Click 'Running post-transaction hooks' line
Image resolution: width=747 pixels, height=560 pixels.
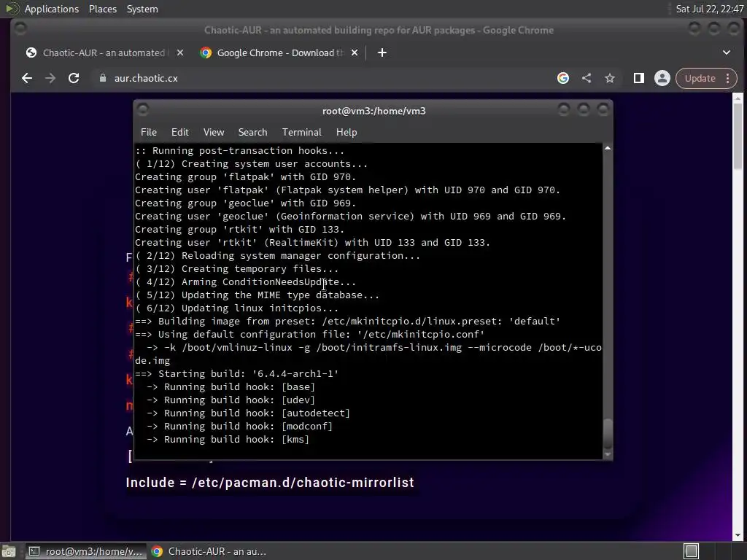[x=239, y=150]
